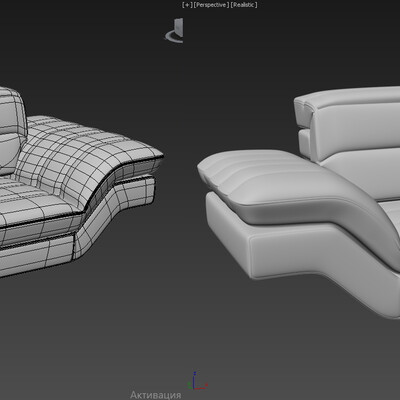Screen dimensions: 400x400
Task: Open the [+] viewport general menu
Action: [x=187, y=5]
